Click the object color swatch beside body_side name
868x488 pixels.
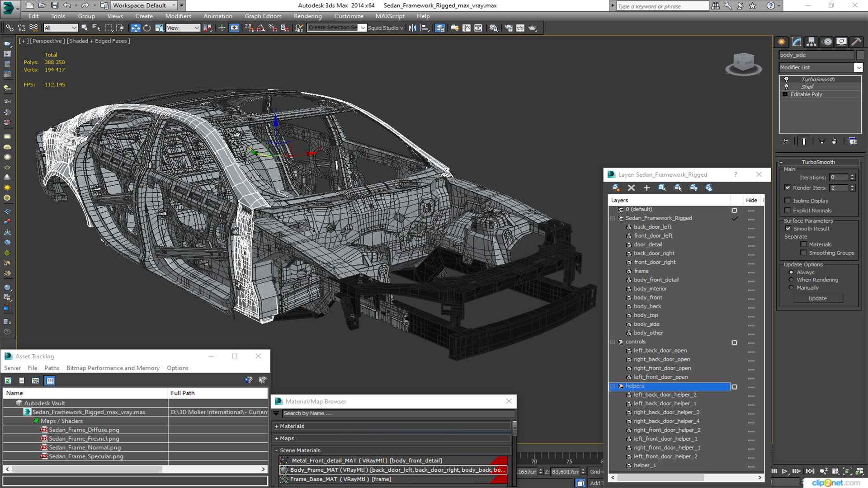point(860,55)
